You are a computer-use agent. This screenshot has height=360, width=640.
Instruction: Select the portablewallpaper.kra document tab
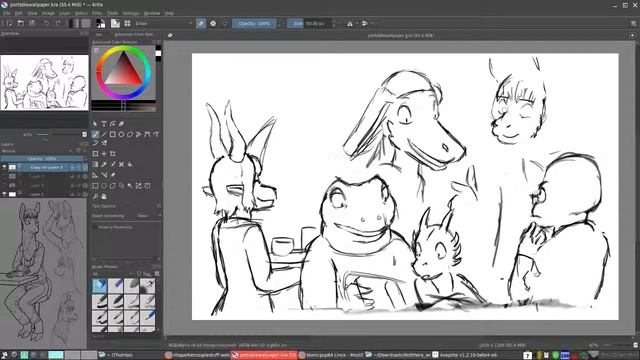(x=400, y=36)
